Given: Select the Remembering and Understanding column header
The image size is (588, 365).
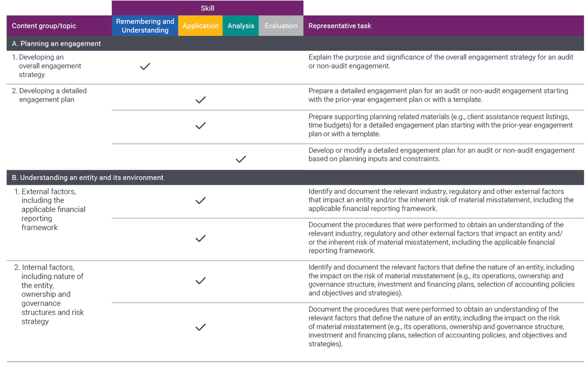Looking at the screenshot, I should point(145,26).
